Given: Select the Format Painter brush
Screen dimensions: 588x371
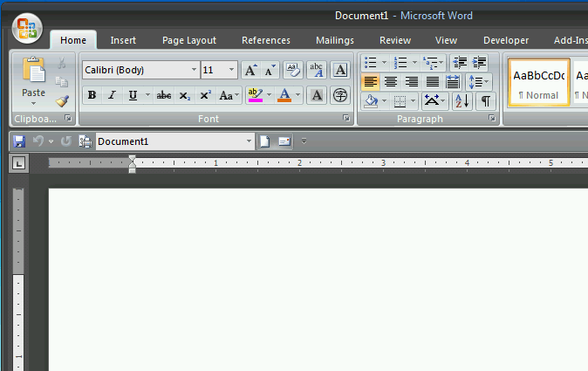Looking at the screenshot, I should click(x=62, y=101).
